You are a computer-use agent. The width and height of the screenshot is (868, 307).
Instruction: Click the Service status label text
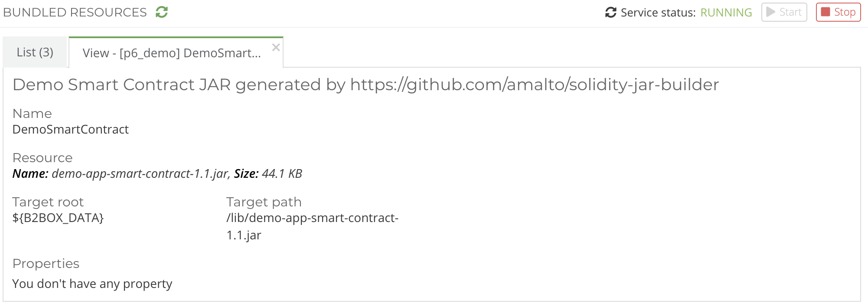tap(658, 13)
